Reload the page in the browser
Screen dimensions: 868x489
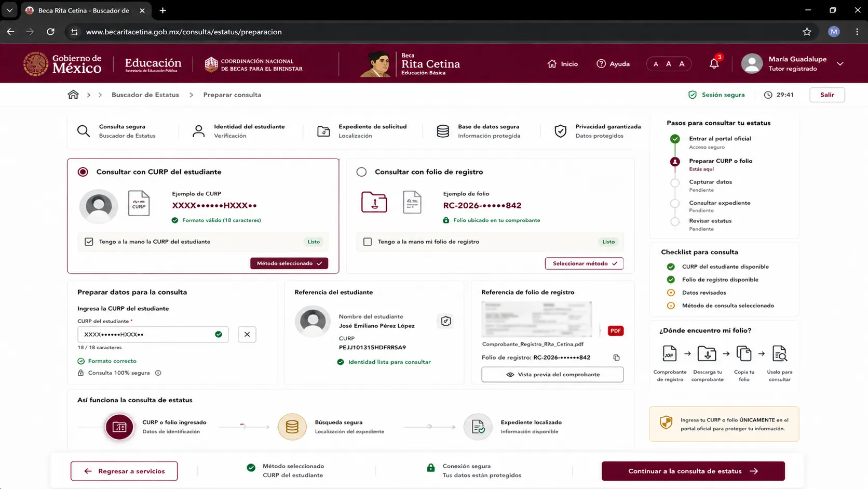[x=50, y=32]
